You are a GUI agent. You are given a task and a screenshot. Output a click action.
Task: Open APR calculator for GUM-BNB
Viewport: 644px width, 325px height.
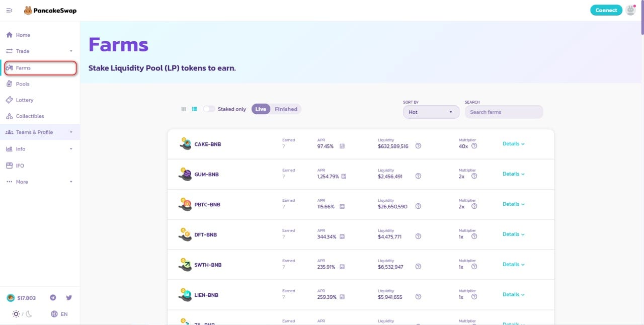pos(344,177)
